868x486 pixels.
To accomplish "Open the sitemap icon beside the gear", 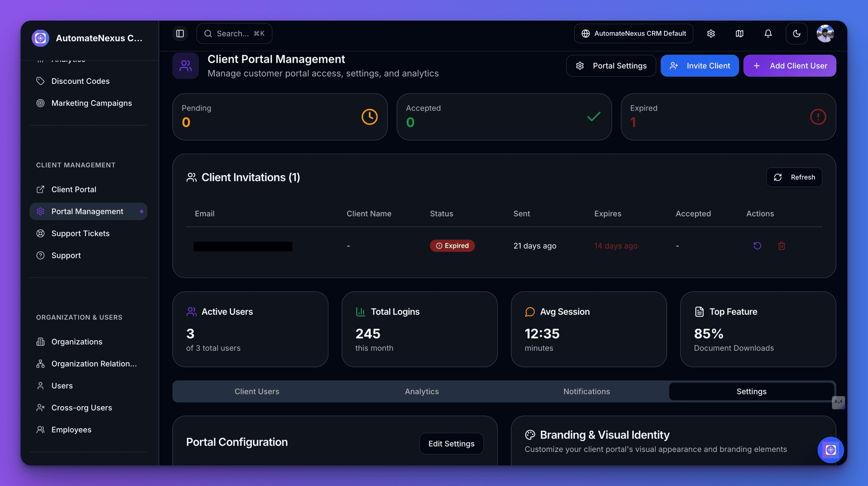I will point(740,33).
